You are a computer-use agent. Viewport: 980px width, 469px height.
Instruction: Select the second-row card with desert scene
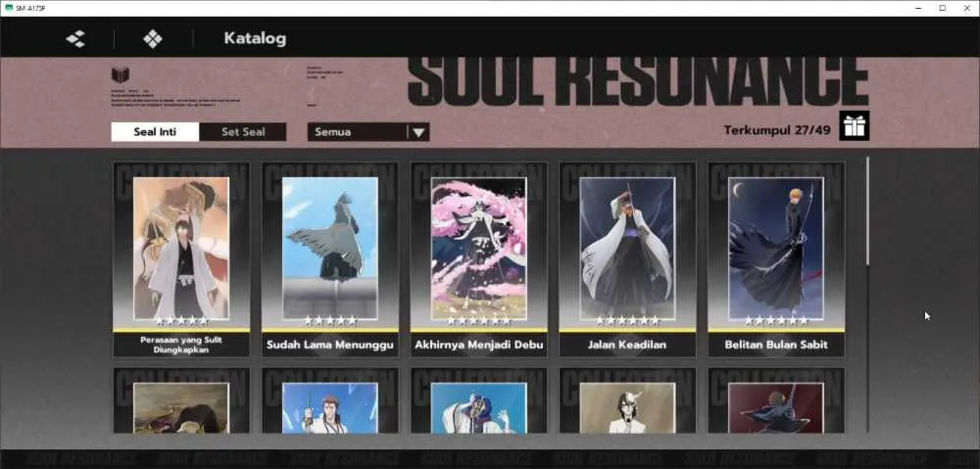click(181, 400)
